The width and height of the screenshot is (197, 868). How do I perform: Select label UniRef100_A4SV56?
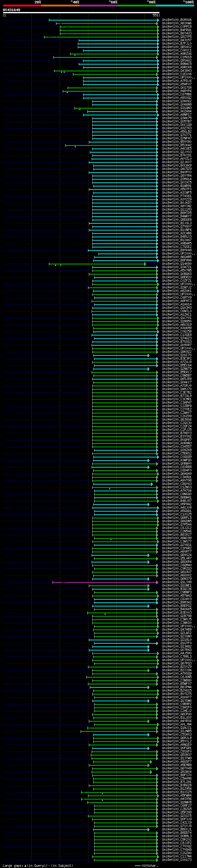(x=176, y=799)
